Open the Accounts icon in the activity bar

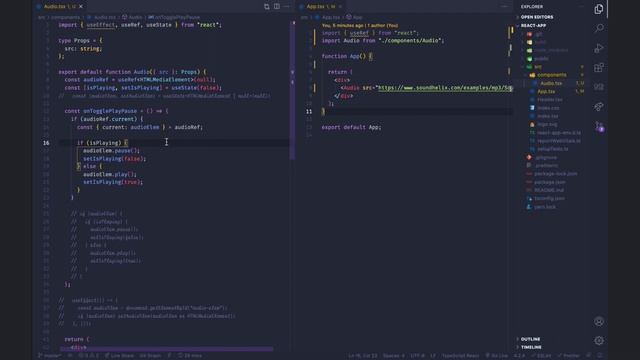pyautogui.click(x=599, y=321)
